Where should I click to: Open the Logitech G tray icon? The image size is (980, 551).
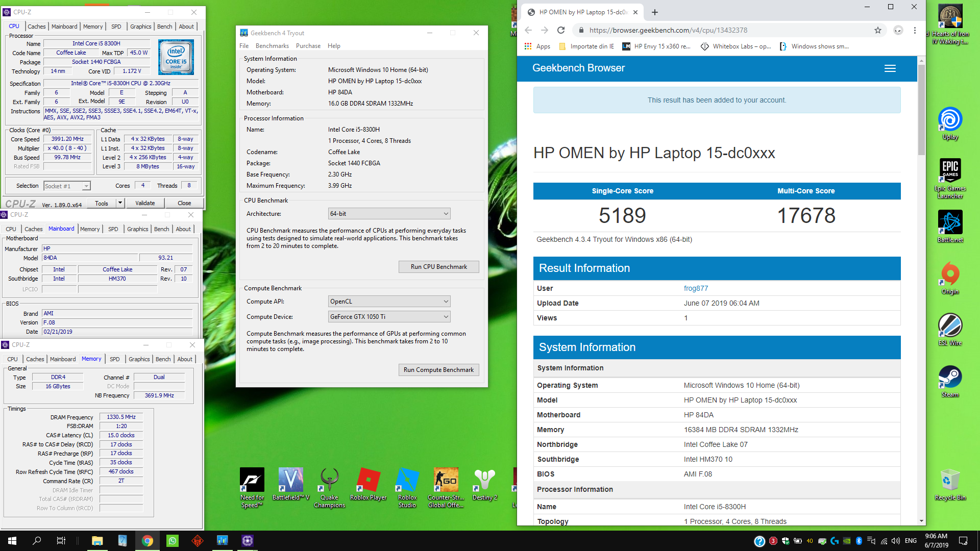tap(835, 541)
